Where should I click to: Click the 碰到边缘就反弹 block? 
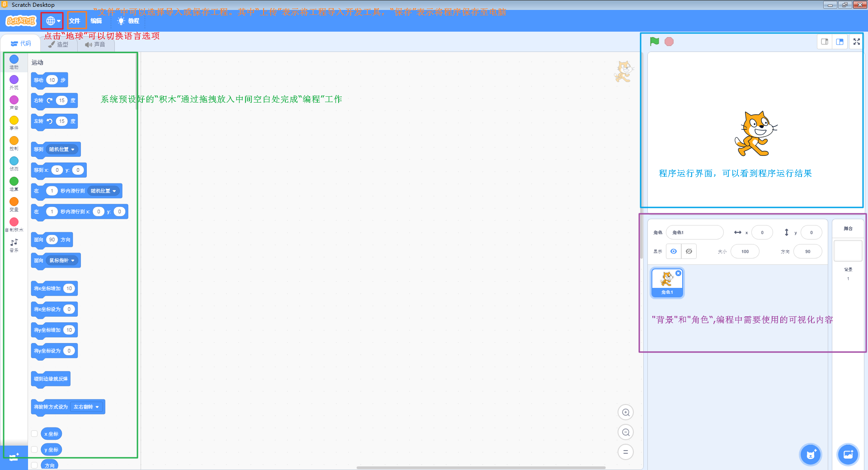coord(51,379)
